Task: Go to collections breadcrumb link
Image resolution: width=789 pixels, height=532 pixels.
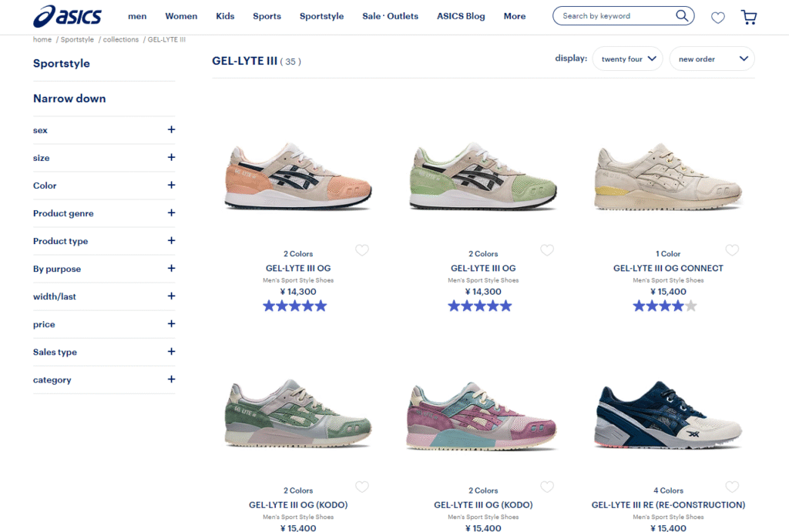Action: pyautogui.click(x=121, y=39)
